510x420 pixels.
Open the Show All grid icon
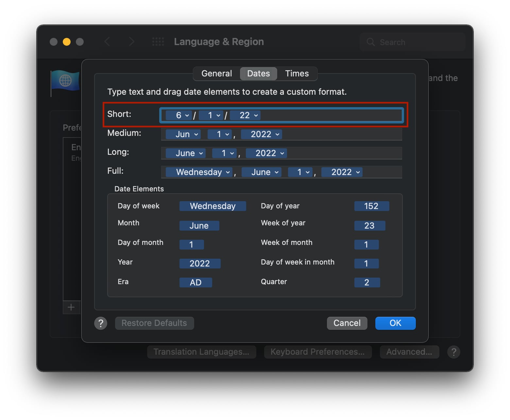158,41
